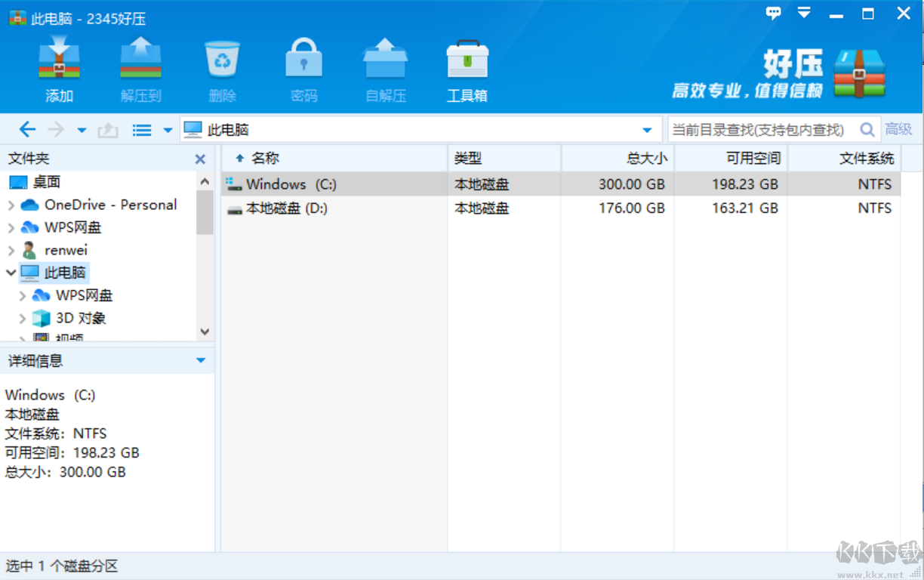Collapse the 此电脑 tree node
Screen dimensions: 924x580
tap(11, 273)
